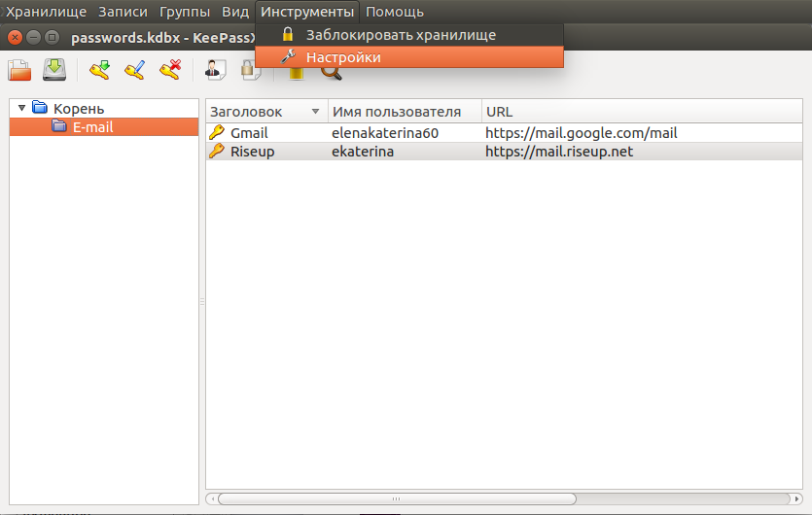The width and height of the screenshot is (812, 515).
Task: Close the KeePassX window
Action: [15, 37]
